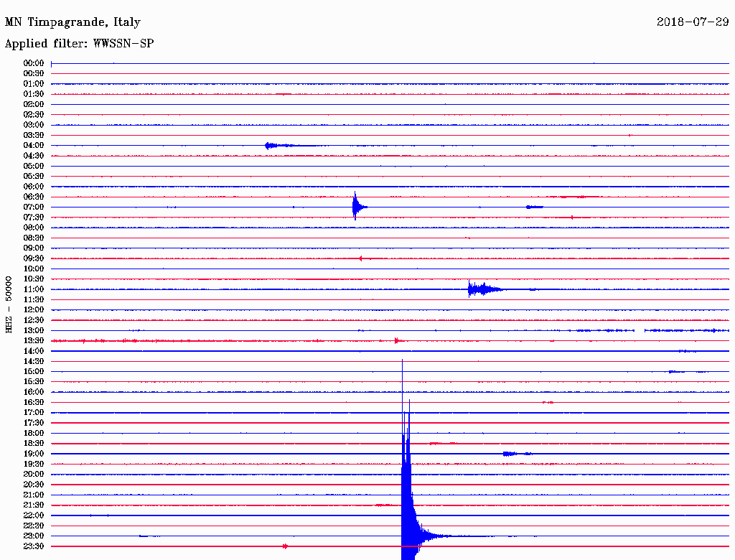The image size is (735, 560).
Task: Click the small blue event on the 19:00 trace
Action: 510,454
